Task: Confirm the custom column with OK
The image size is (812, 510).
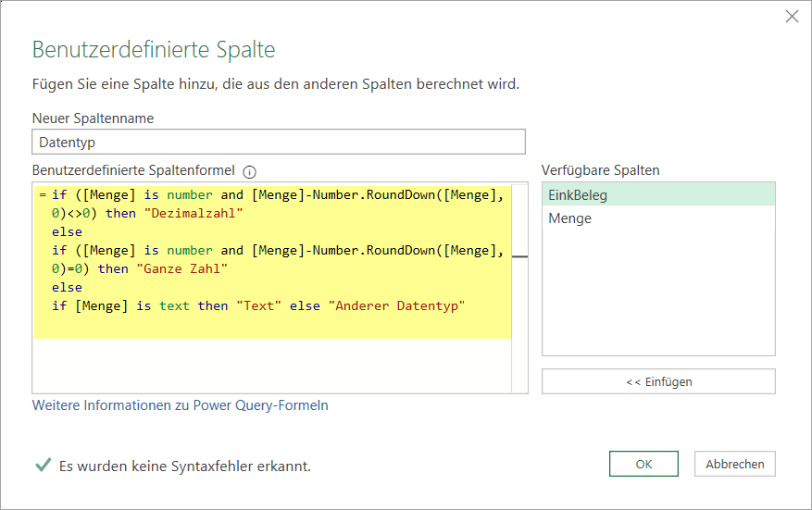Action: point(643,464)
